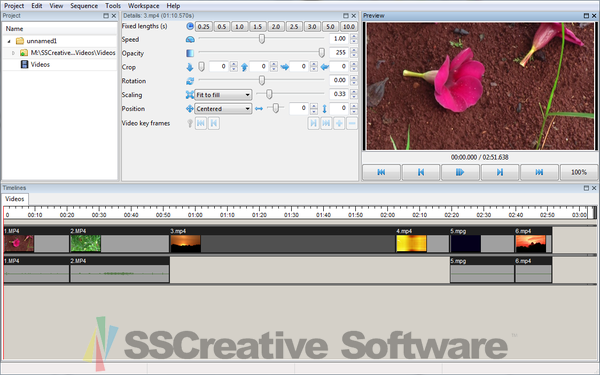
Task: Select the 2.MP4 audio clip on timeline
Action: 120,270
